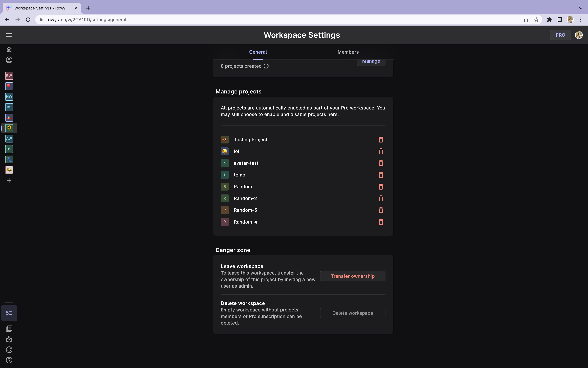Click the emoji icon for lol project
588x368 pixels.
click(225, 151)
